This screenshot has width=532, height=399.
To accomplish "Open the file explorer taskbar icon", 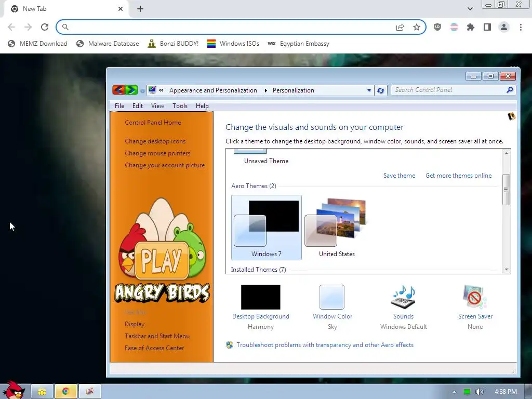I will (x=42, y=392).
